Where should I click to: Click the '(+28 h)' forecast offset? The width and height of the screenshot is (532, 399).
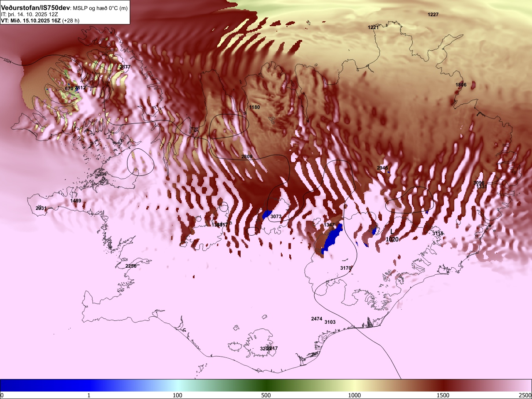tap(71, 20)
